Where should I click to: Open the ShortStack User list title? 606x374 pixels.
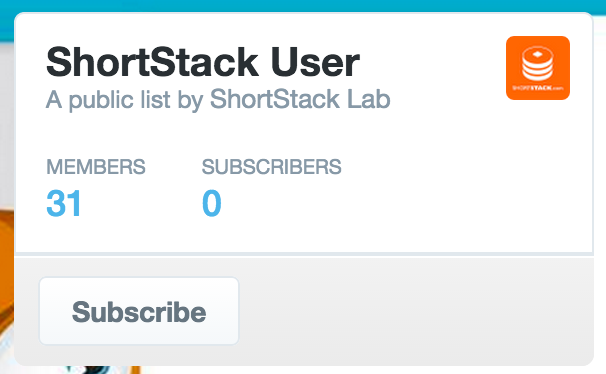[x=203, y=62]
